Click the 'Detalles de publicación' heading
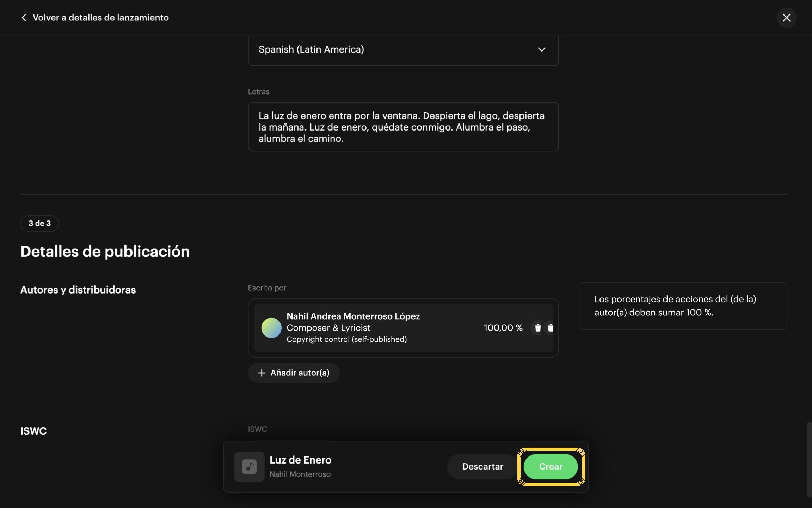The image size is (812, 508). 105,252
